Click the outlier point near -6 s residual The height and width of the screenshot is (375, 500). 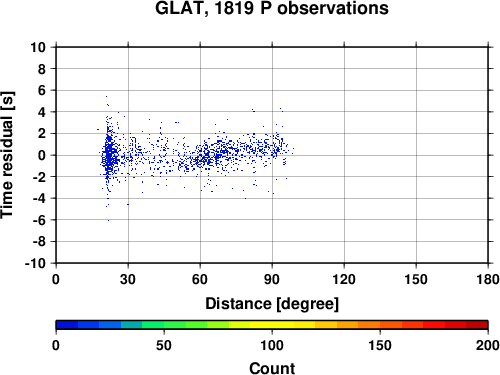(108, 220)
